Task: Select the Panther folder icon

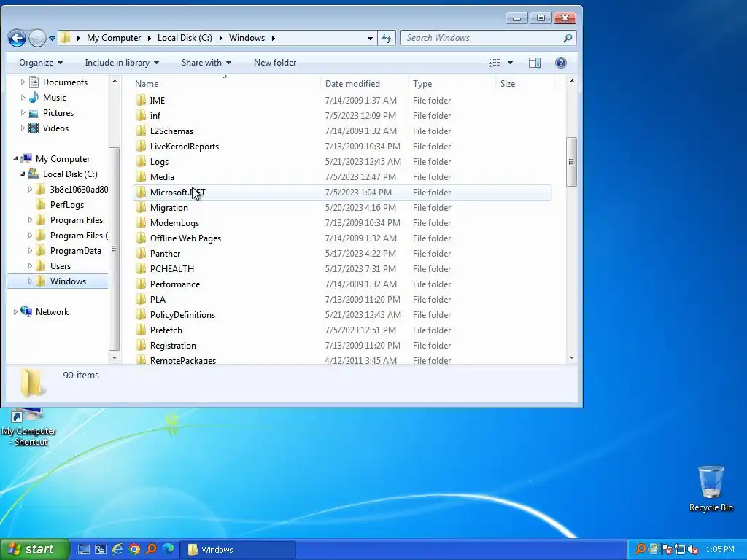Action: [x=141, y=253]
